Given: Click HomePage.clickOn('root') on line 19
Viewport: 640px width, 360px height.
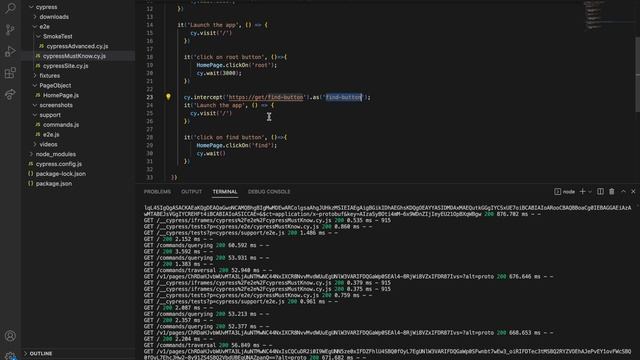Looking at the screenshot, I should point(236,65).
